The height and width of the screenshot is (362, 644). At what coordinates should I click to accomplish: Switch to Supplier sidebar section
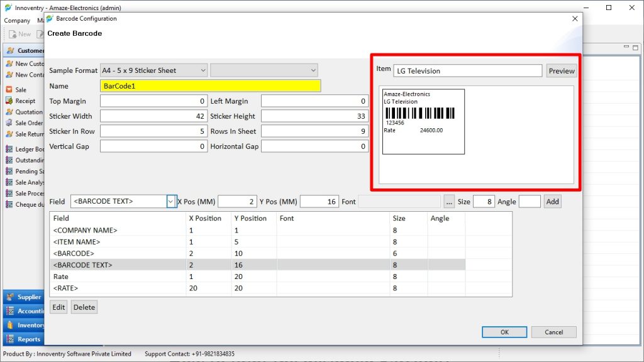24,297
